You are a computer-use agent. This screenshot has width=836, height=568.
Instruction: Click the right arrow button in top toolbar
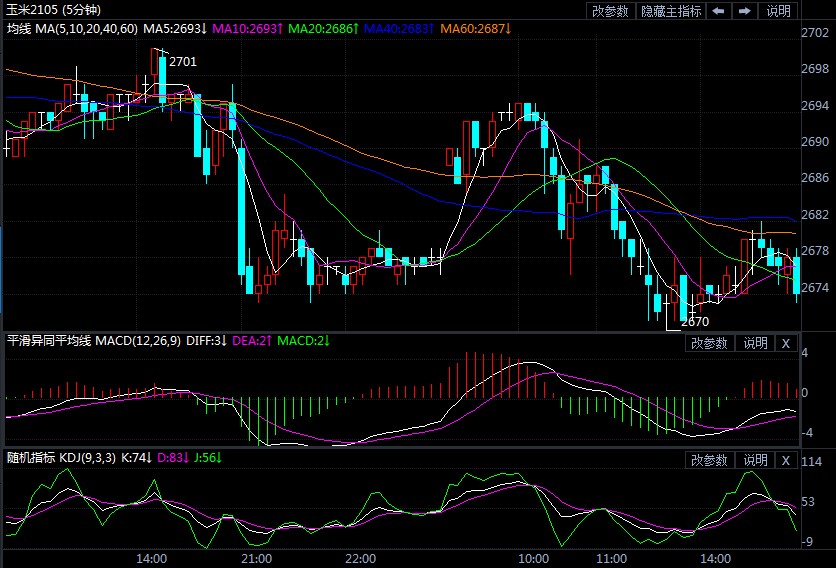[745, 11]
